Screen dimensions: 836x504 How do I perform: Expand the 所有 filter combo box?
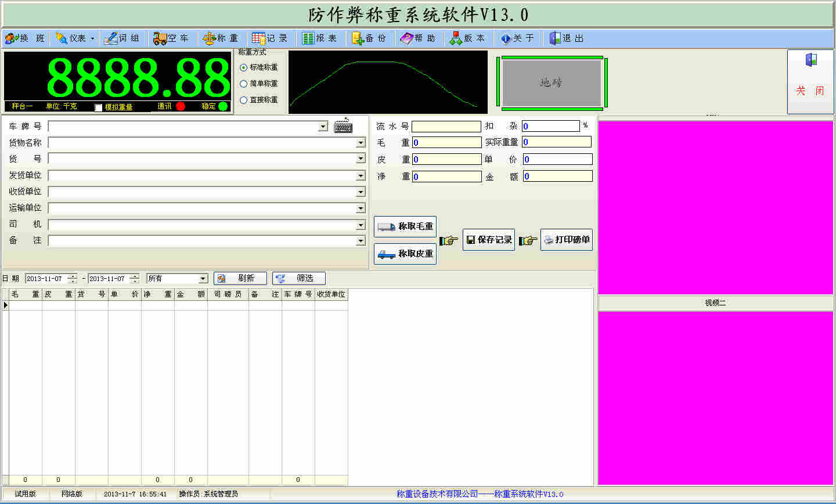[x=203, y=279]
